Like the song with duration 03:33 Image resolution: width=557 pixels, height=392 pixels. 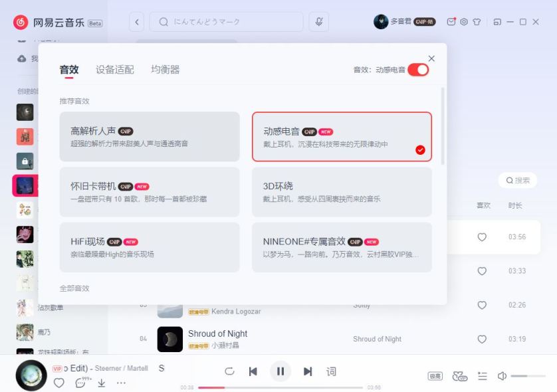482,271
